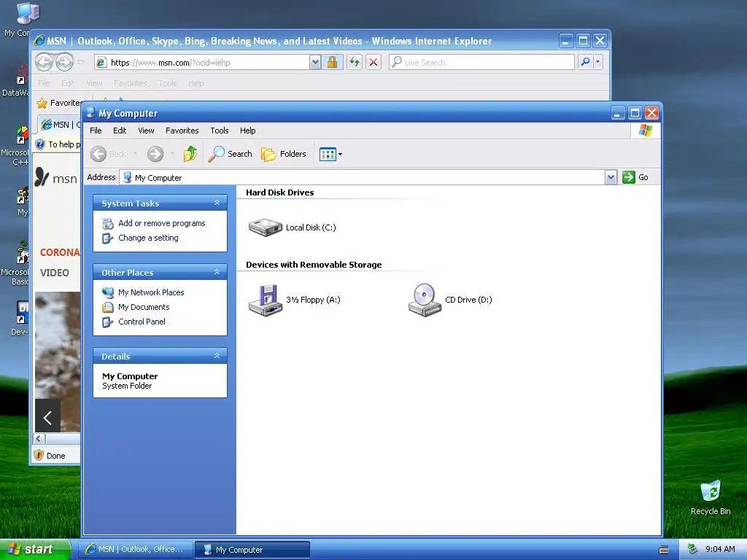Screen dimensions: 747x560
Task: Toggle the Folders pane button
Action: [x=284, y=154]
